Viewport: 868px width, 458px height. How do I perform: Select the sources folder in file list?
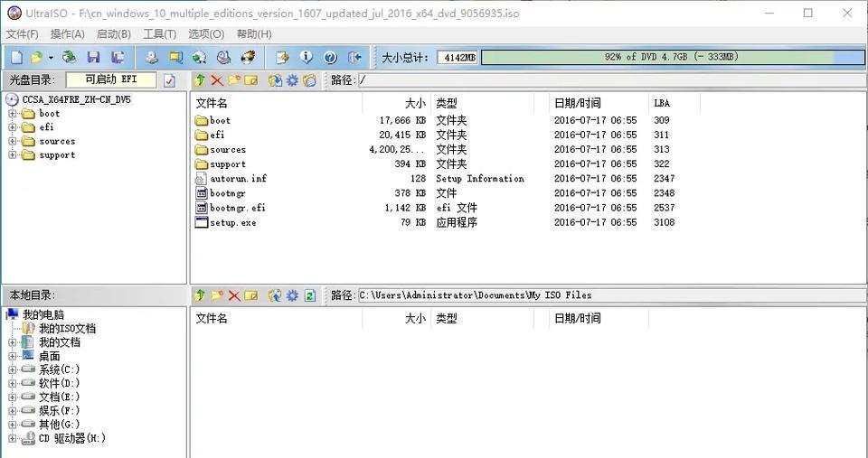coord(228,149)
